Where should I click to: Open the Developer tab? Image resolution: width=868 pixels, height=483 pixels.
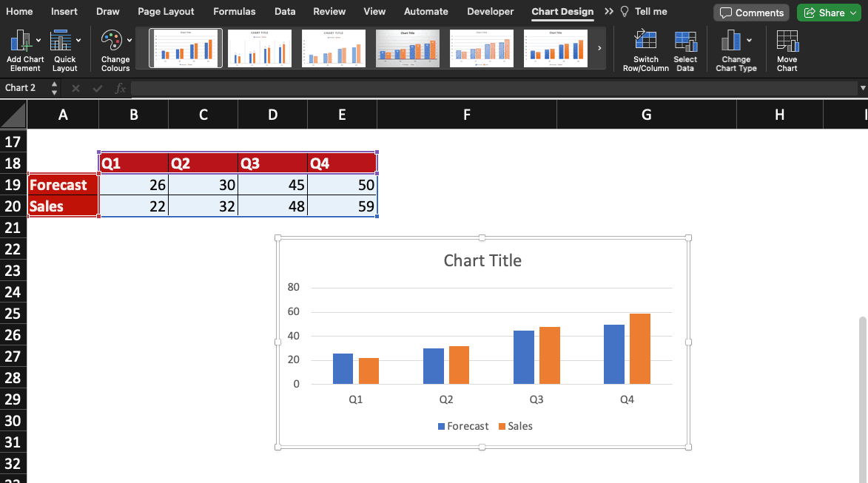pos(490,11)
